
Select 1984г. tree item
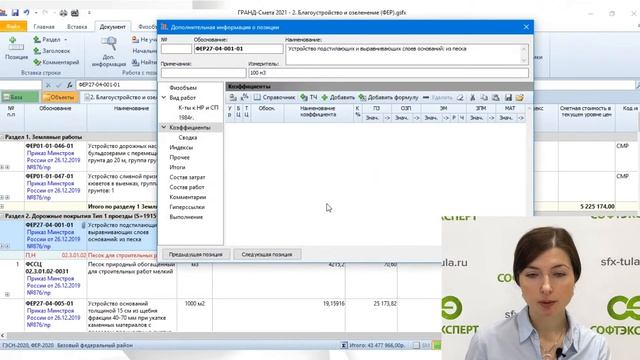(x=186, y=118)
